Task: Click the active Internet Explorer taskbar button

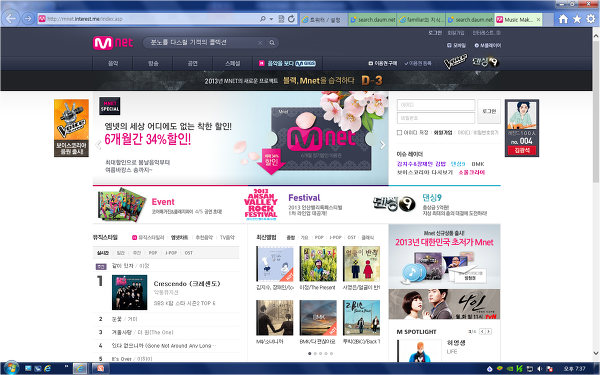Action: (x=80, y=368)
